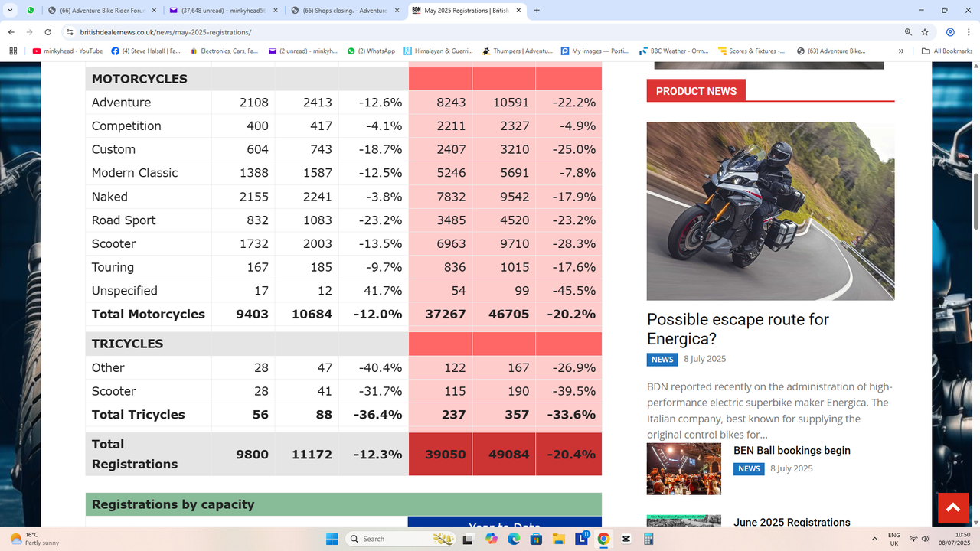Click the Chrome icon on the taskbar

[603, 539]
